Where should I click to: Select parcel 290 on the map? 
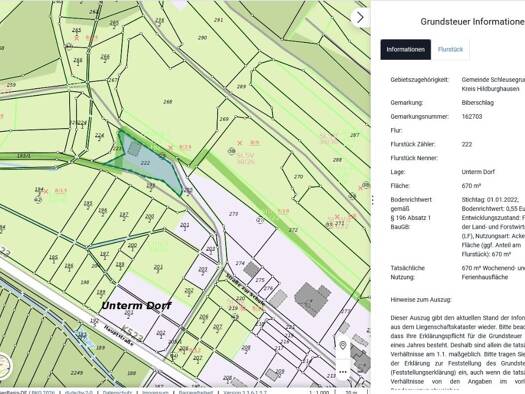pos(202,38)
